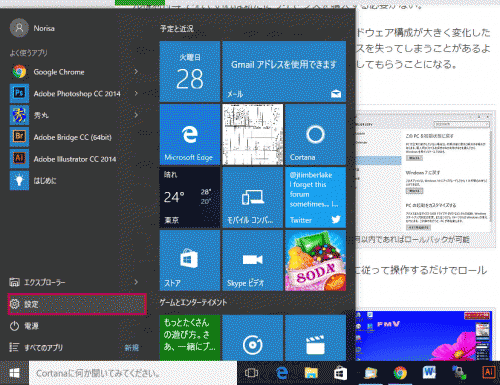Open the white document photo tile

253,134
